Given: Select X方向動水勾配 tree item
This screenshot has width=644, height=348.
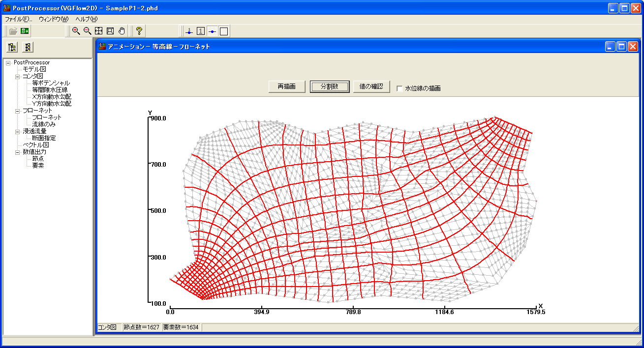Looking at the screenshot, I should [x=52, y=97].
